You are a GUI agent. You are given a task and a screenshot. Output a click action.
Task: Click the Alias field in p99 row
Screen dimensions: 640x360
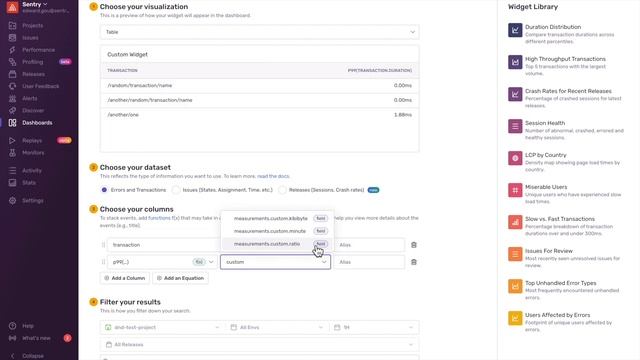(369, 262)
